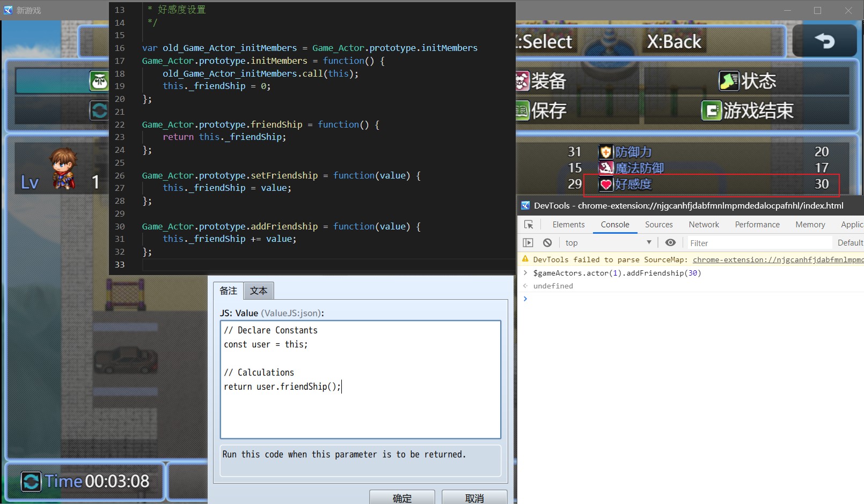This screenshot has width=864, height=504.
Task: Open the Memory tab
Action: coord(810,225)
